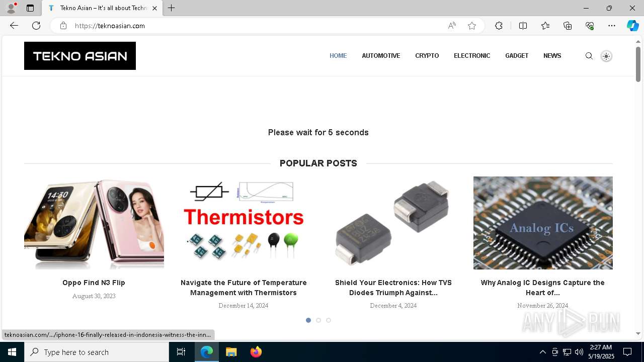Screen dimensions: 644x362
Task: Open the Windows Start menu
Action: click(x=12, y=352)
